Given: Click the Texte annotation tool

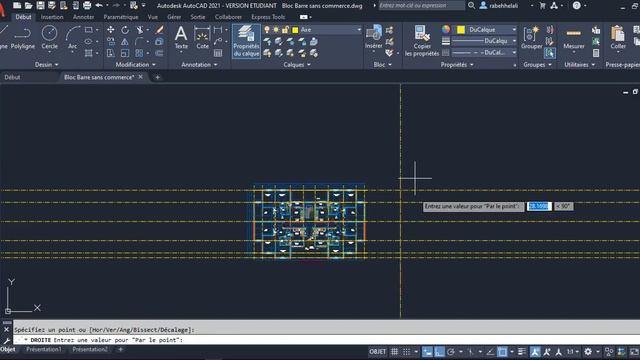Looking at the screenshot, I should [181, 38].
